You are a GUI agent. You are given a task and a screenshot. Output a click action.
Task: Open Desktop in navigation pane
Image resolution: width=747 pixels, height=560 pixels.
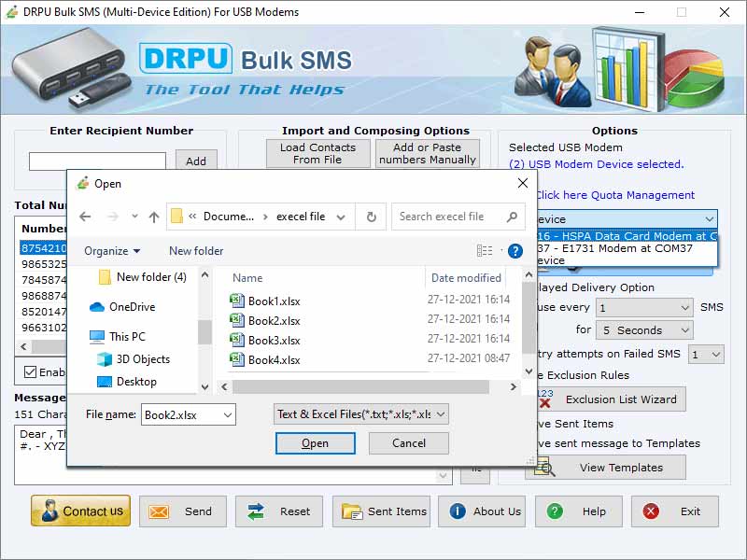[x=127, y=382]
